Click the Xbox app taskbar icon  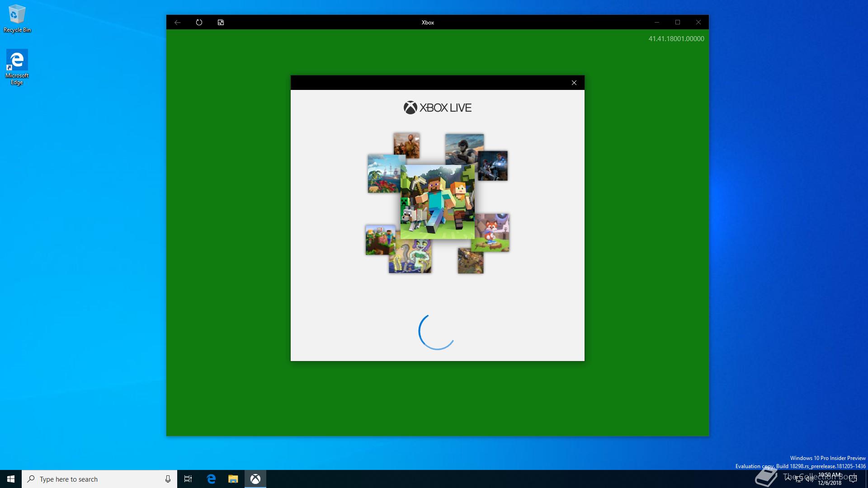click(255, 479)
